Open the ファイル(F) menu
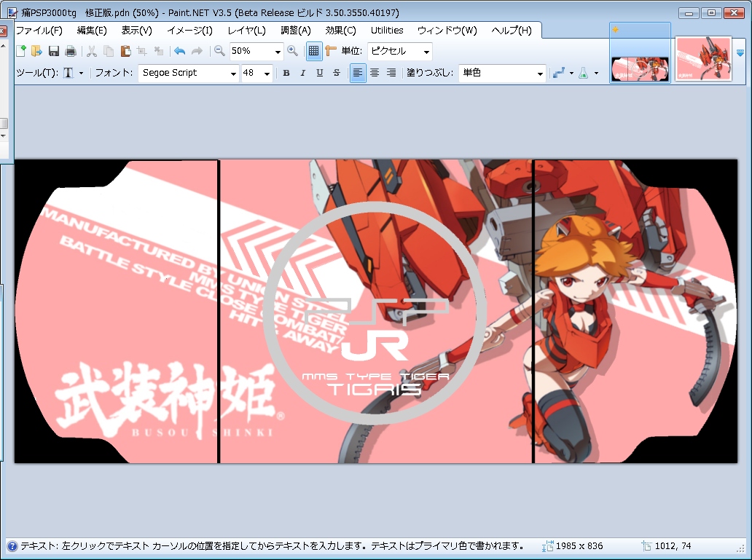Screen dimensions: 752x560 pos(39,30)
